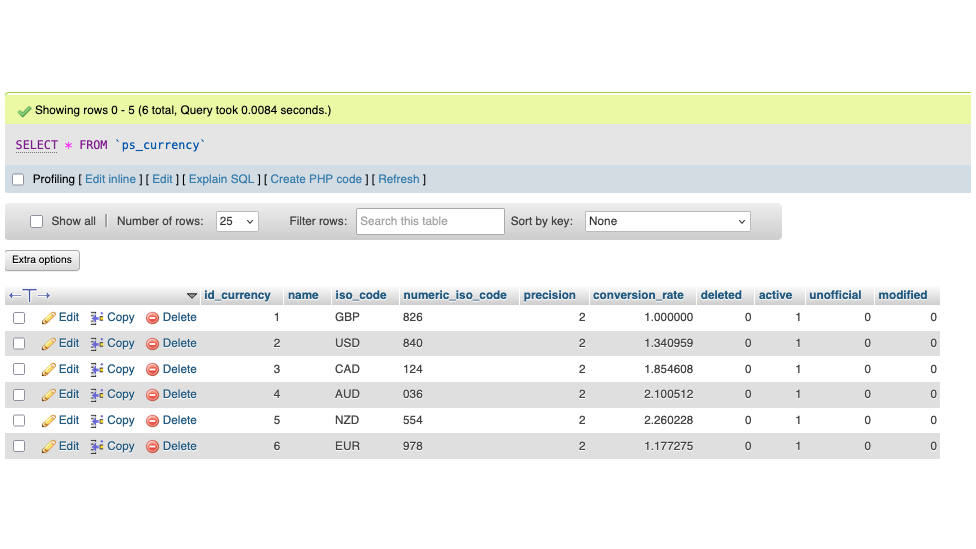Click the SELECT keyword in the query
This screenshot has width=976, height=549.
[37, 145]
